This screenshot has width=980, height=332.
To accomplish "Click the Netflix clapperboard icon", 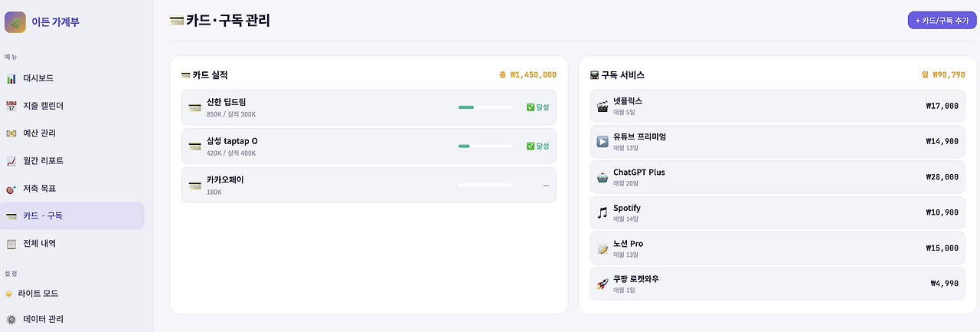I will pos(603,106).
